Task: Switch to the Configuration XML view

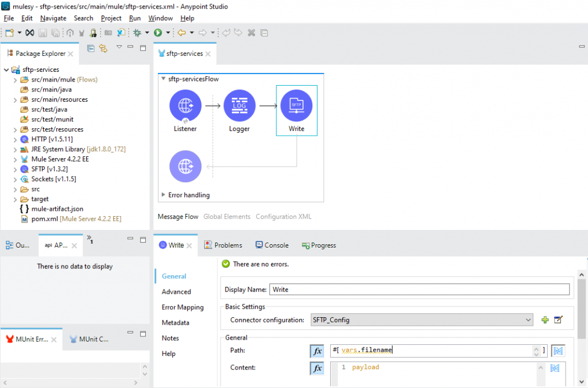Action: pyautogui.click(x=283, y=217)
